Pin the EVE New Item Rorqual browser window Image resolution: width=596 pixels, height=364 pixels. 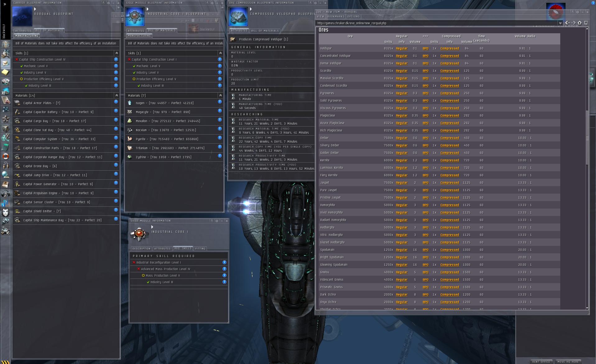tap(577, 12)
